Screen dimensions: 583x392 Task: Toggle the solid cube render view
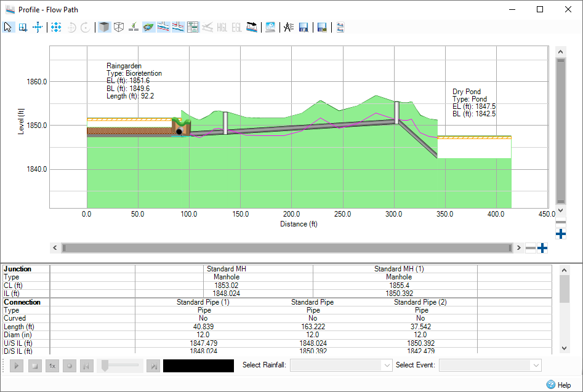(105, 27)
